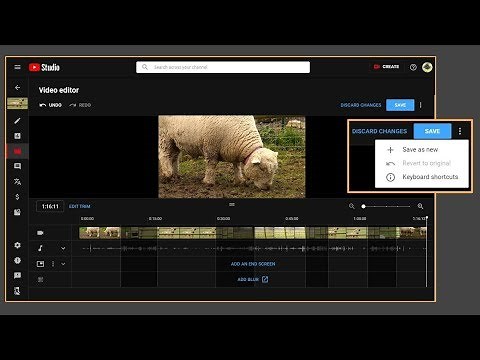Click the Help question mark icon
The width and height of the screenshot is (480, 360).
[x=413, y=67]
